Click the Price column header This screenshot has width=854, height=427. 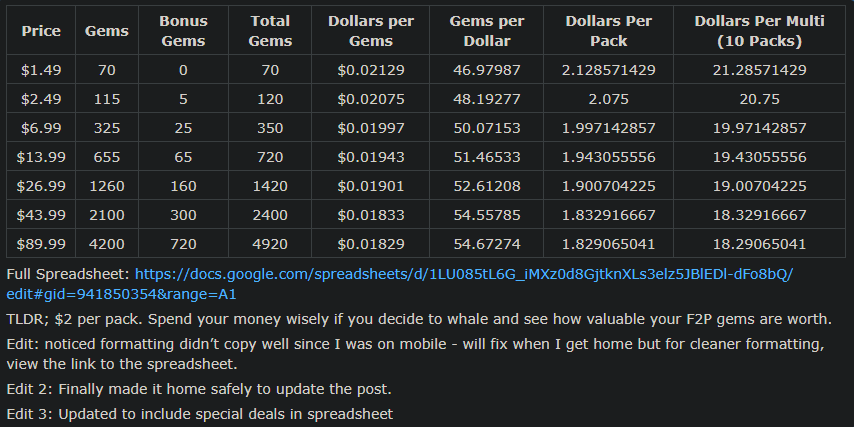[41, 31]
